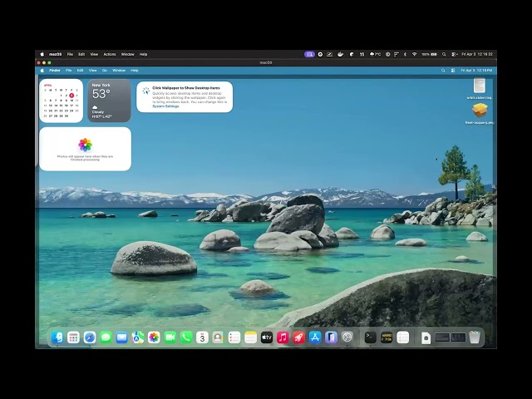Click the Spotlight search icon in Finder menu bar
Viewport: 532px width, 399px height.
click(x=443, y=70)
